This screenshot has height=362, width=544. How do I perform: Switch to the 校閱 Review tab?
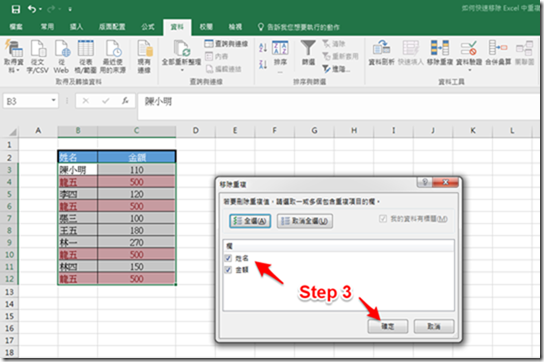coord(206,27)
